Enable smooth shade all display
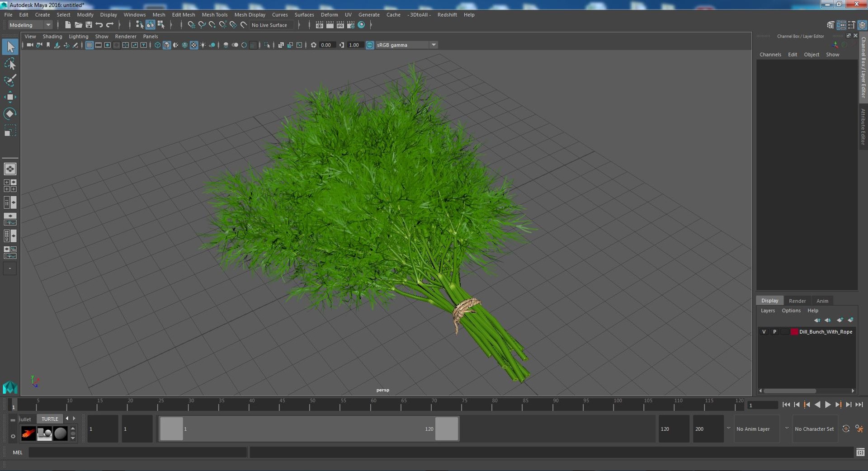 pos(167,45)
